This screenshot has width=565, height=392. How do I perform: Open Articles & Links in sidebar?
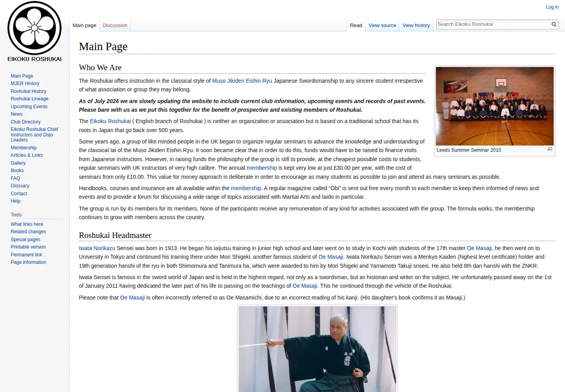tap(27, 155)
